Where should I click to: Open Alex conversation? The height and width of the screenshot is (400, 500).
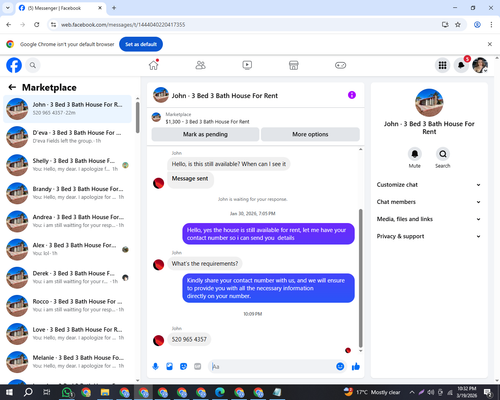(67, 249)
